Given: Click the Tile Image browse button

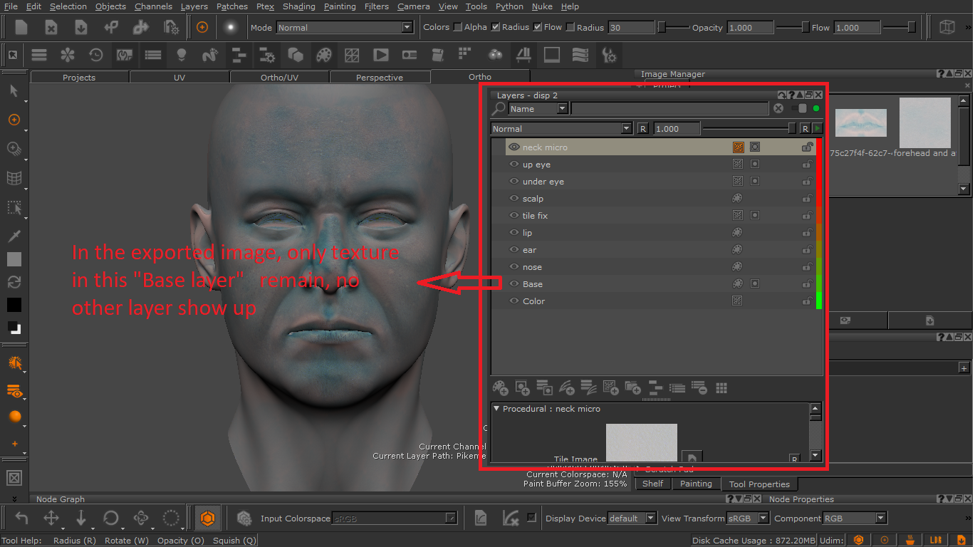Looking at the screenshot, I should 692,457.
